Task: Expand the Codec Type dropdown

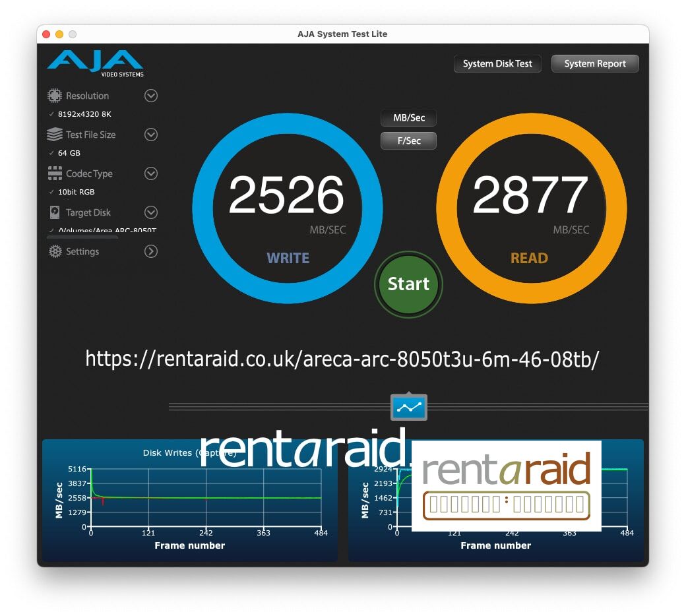Action: tap(150, 173)
